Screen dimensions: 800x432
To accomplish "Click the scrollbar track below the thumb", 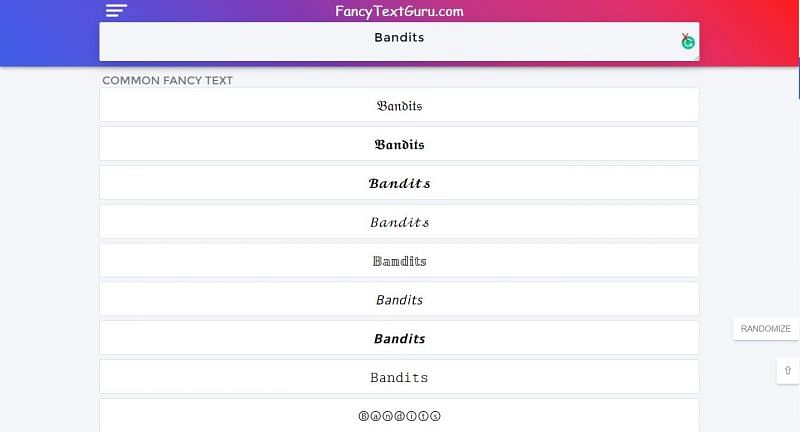I will 797,250.
